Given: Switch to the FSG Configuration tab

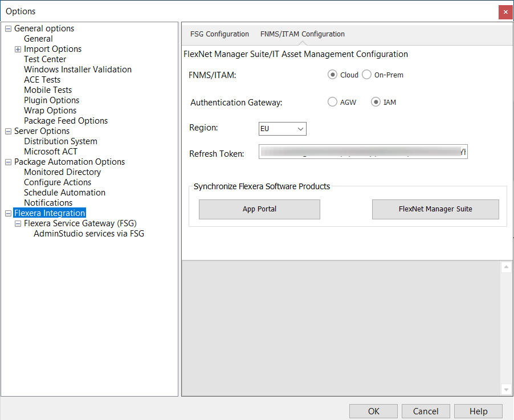Looking at the screenshot, I should [x=219, y=34].
